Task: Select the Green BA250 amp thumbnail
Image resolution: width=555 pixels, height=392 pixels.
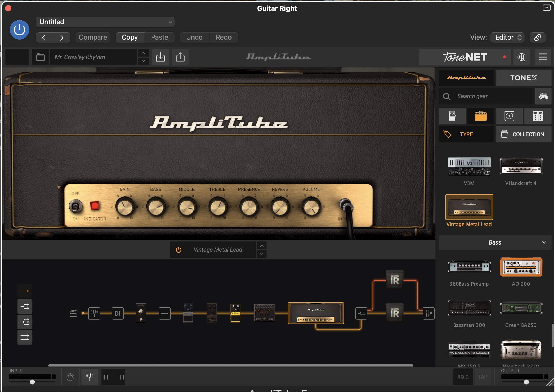Action: (x=521, y=308)
